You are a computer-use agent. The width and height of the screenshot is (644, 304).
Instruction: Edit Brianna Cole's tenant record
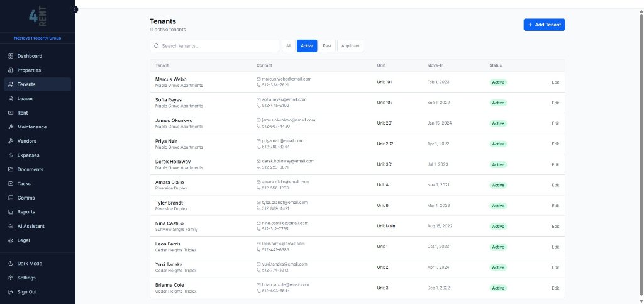(x=555, y=288)
